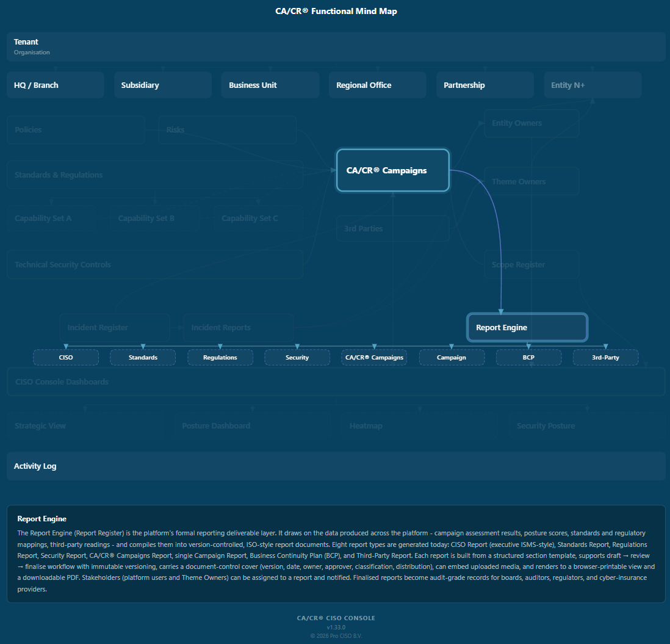Open the Heatmap node
The image size is (670, 644).
(420, 426)
